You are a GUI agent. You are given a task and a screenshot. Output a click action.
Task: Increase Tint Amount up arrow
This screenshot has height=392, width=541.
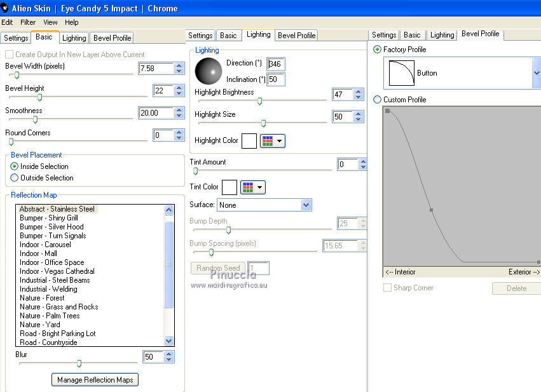(362, 162)
